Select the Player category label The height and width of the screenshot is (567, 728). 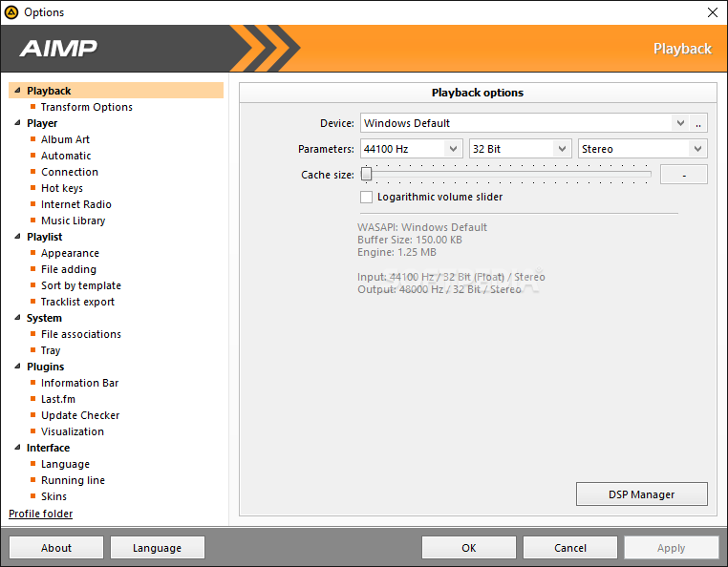pos(42,123)
